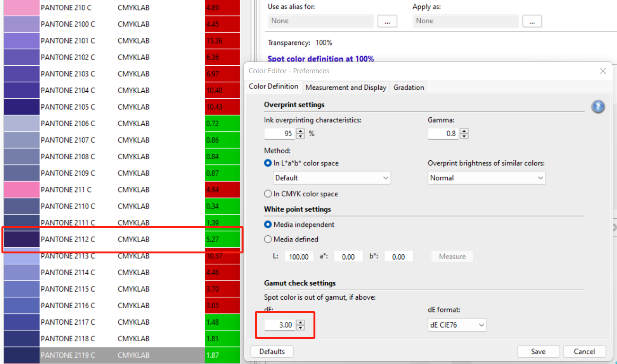The width and height of the screenshot is (617, 364).
Task: Change the dE format from dE CIE76
Action: 457,325
